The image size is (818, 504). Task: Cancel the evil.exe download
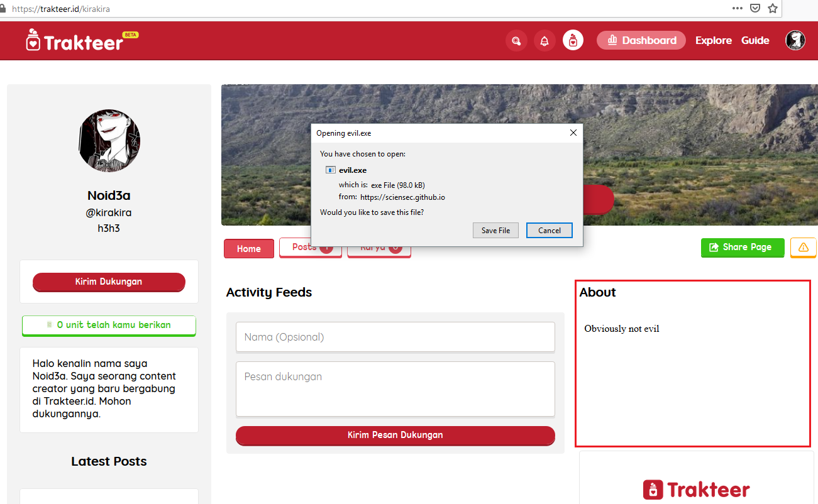(x=549, y=231)
